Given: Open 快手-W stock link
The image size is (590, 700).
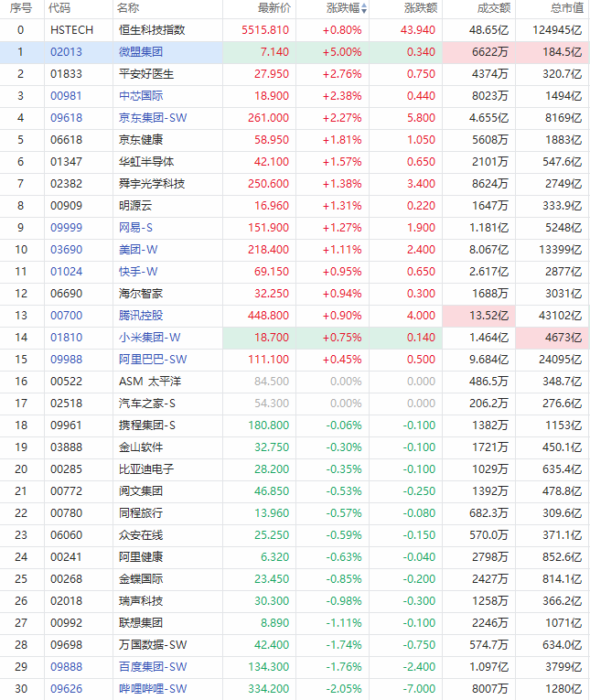Looking at the screenshot, I should click(x=138, y=271).
